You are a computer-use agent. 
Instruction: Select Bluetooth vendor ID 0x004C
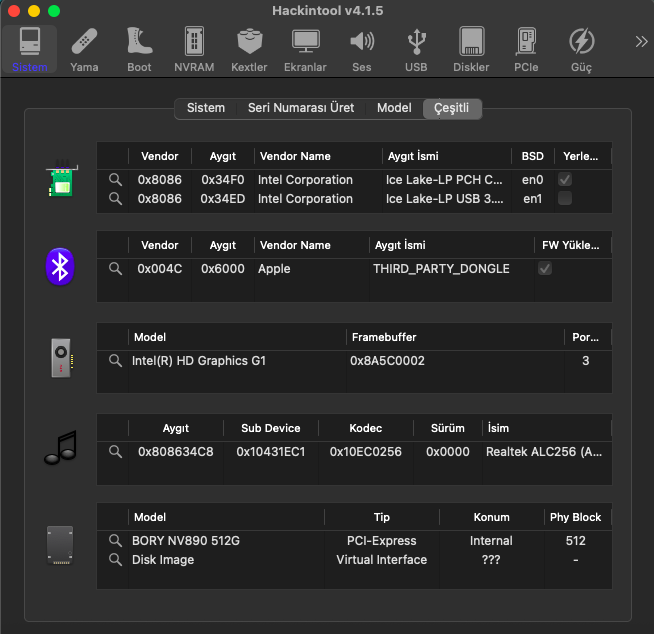point(160,269)
